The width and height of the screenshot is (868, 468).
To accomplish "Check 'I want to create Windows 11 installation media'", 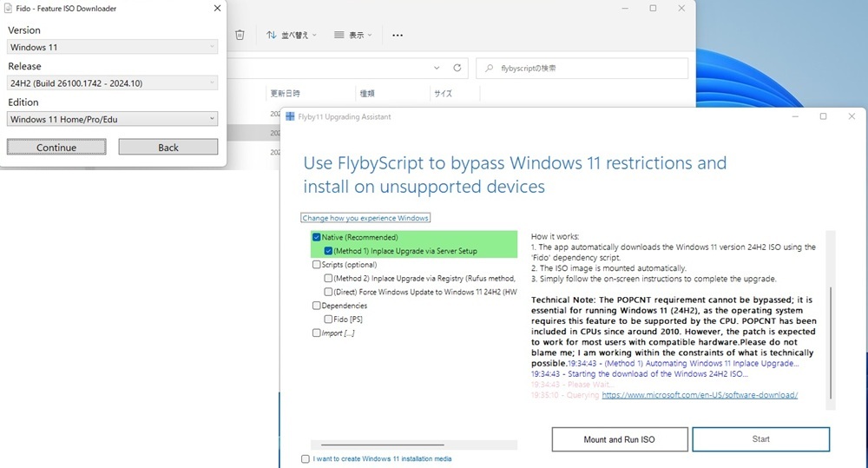I will click(305, 458).
